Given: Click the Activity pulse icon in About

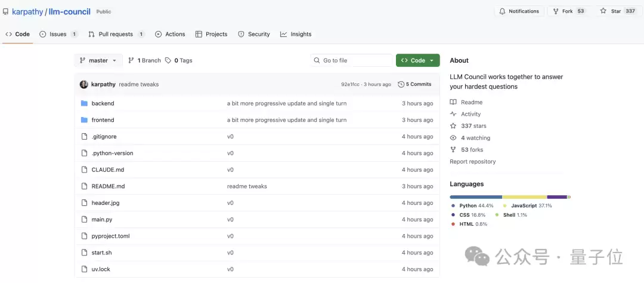Looking at the screenshot, I should (x=453, y=114).
